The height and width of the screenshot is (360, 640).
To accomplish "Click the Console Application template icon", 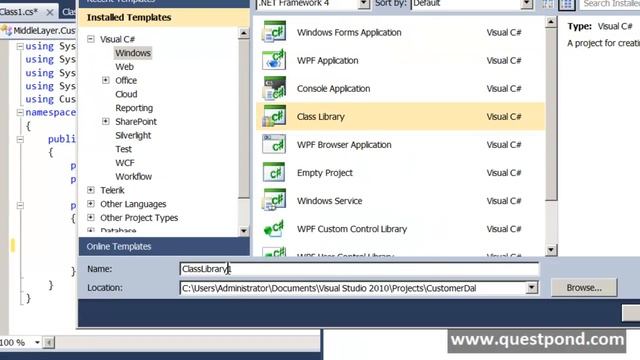I will point(274,88).
